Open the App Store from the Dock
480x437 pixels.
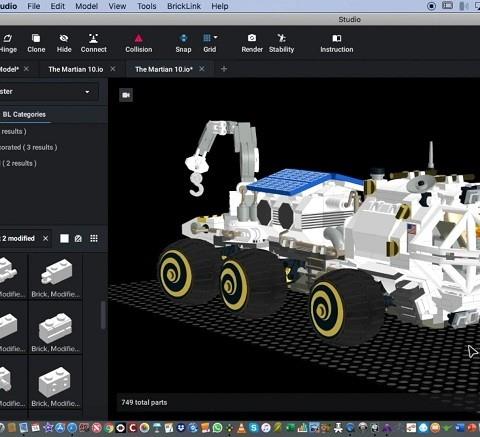point(60,428)
